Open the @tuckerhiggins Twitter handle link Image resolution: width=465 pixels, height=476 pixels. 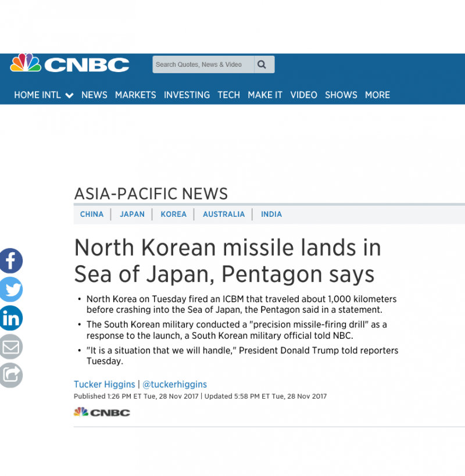tap(174, 384)
